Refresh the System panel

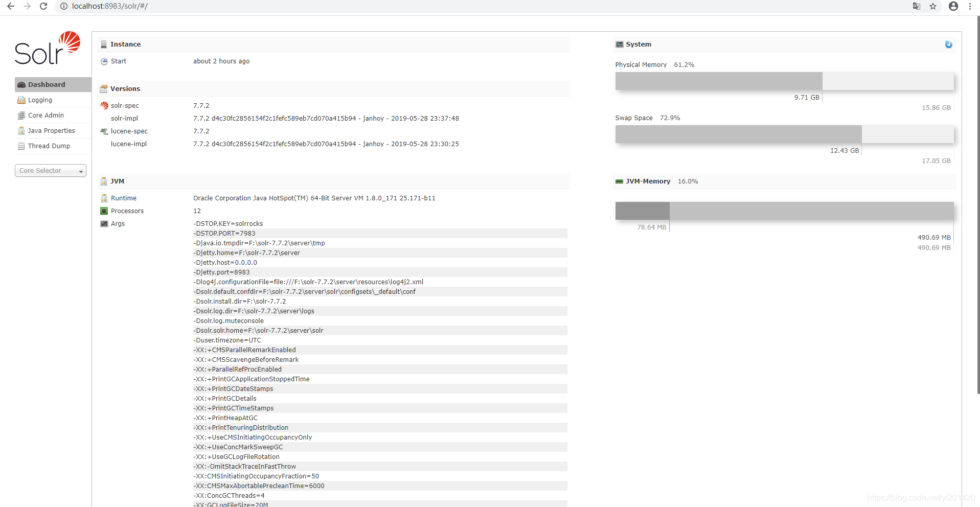(949, 44)
